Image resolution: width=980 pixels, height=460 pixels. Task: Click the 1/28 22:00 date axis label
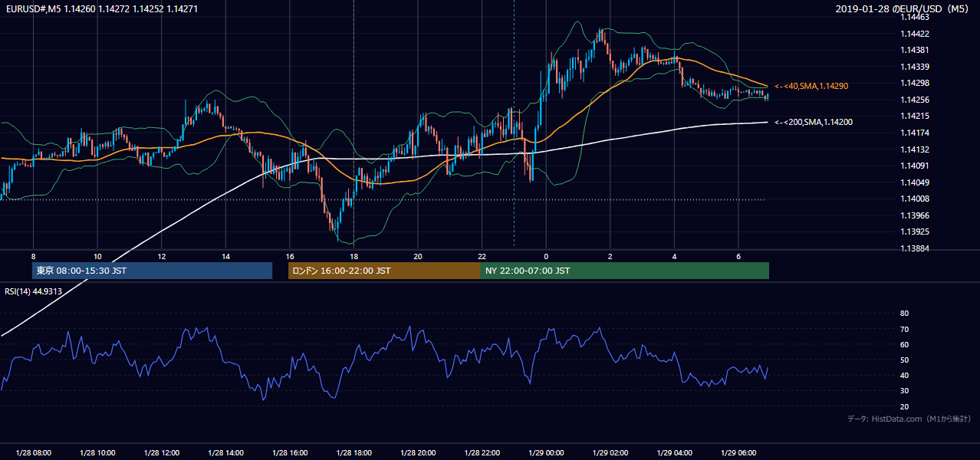[x=482, y=453]
